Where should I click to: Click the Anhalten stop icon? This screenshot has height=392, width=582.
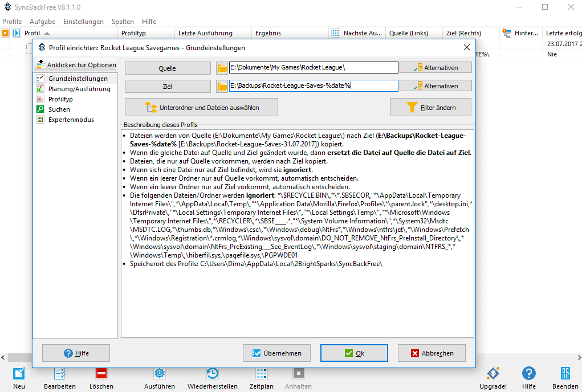click(x=299, y=373)
